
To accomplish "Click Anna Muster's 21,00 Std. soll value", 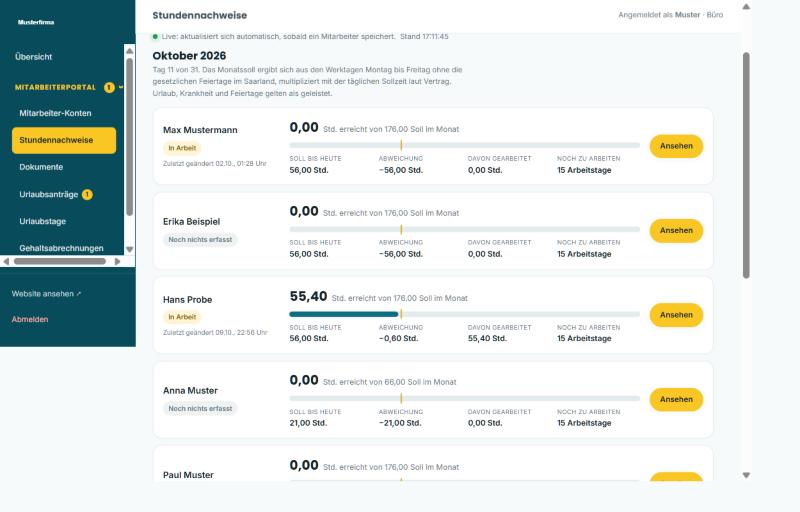I will 308,423.
